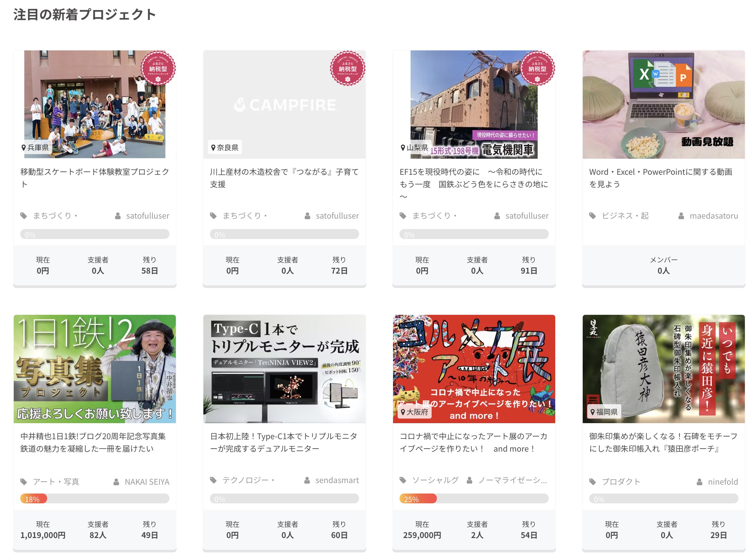Open the ビジネス・起 category link
Screen dimensions: 756x557
625,215
